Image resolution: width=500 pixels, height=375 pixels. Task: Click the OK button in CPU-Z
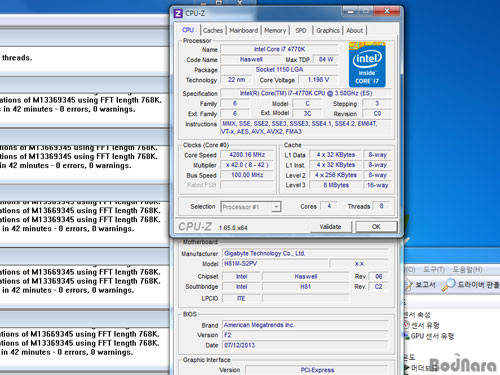(x=376, y=227)
